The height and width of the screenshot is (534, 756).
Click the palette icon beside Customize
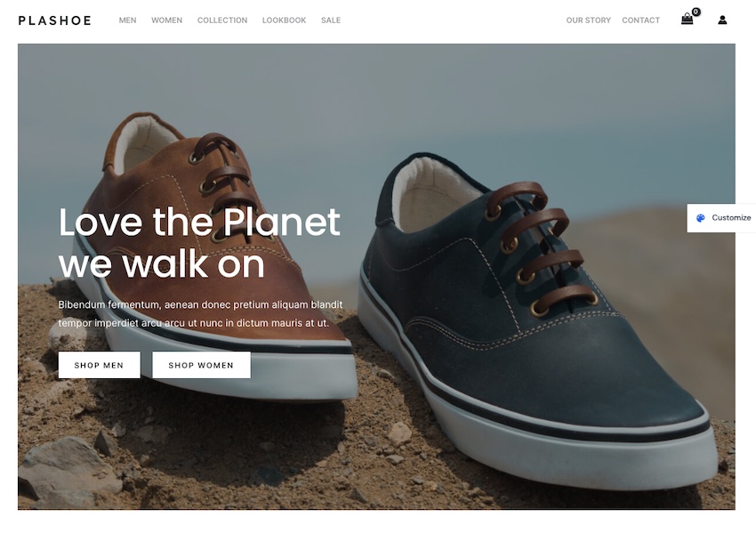(701, 218)
